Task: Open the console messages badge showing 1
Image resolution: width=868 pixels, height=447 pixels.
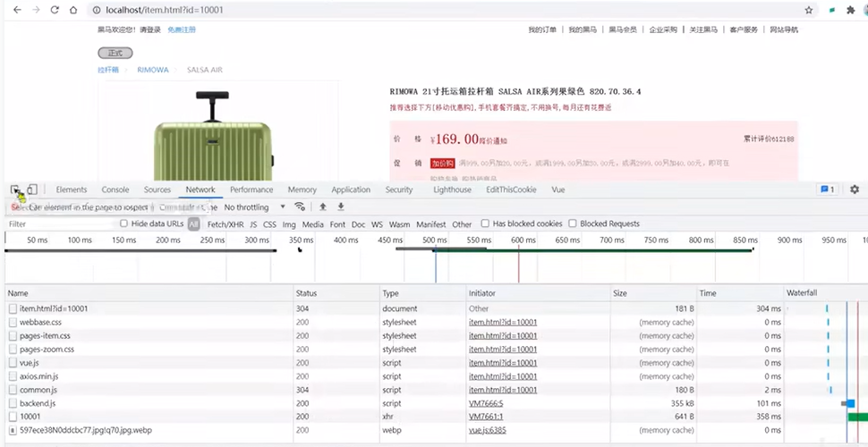Action: [828, 190]
